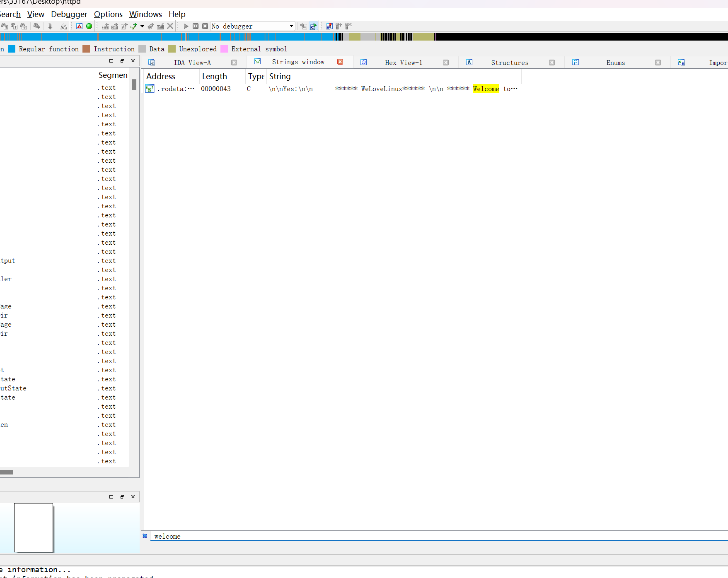Sort by the Length column header
This screenshot has width=728, height=578.
(x=223, y=76)
